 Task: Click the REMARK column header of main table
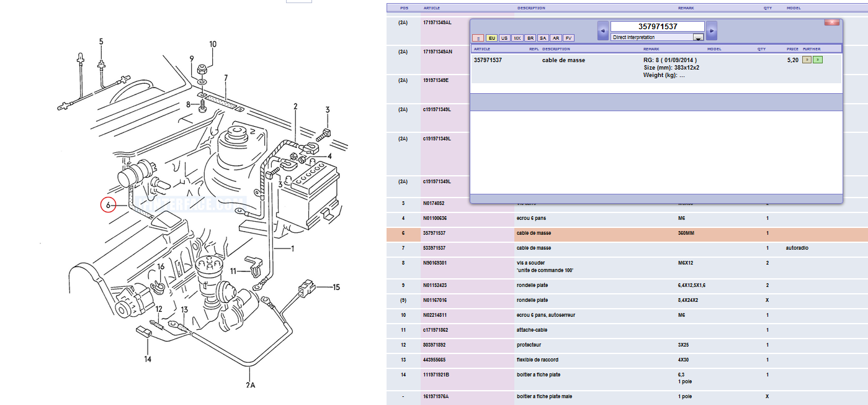tap(686, 8)
